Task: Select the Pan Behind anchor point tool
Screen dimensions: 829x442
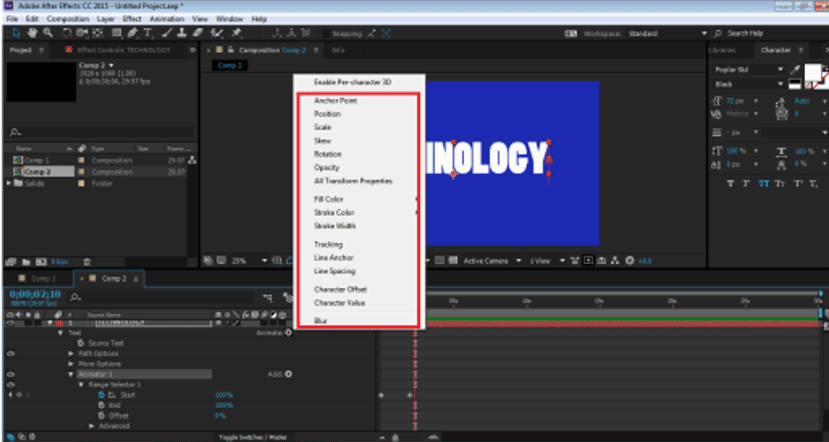Action: [98, 33]
